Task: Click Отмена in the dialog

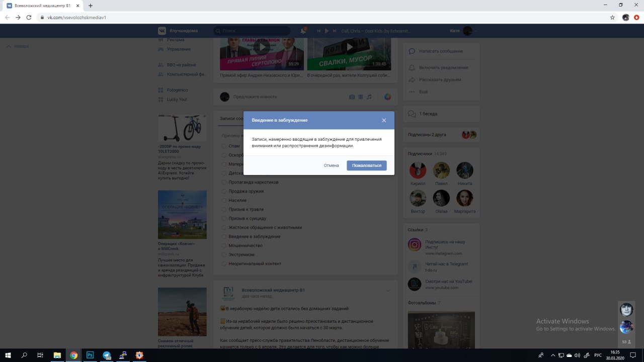Action: [x=332, y=165]
